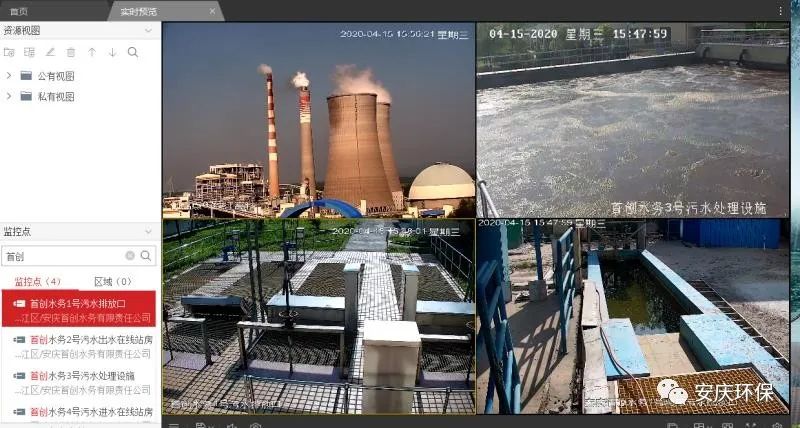Select the 监控点（4）results tab
The height and width of the screenshot is (428, 800).
(x=37, y=282)
